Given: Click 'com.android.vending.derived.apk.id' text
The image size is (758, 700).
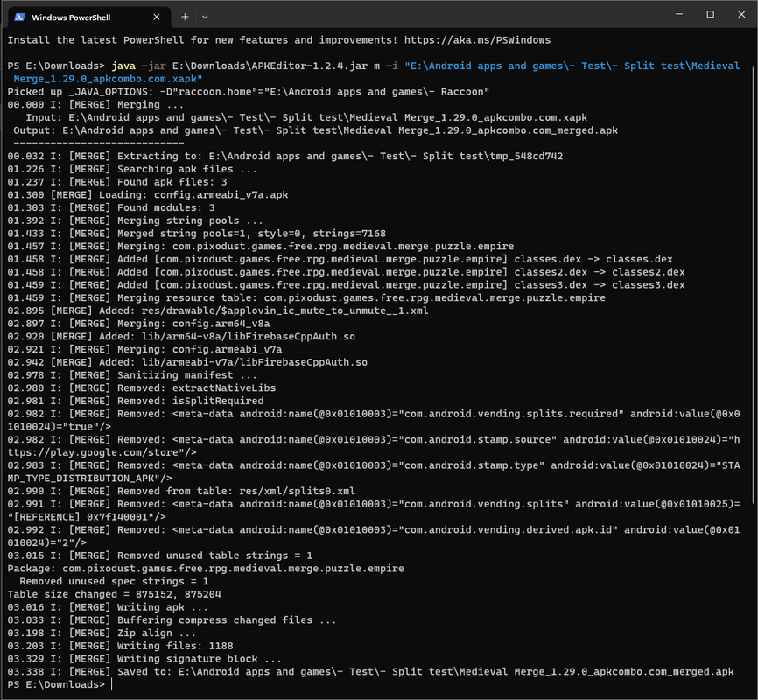Looking at the screenshot, I should coord(508,530).
